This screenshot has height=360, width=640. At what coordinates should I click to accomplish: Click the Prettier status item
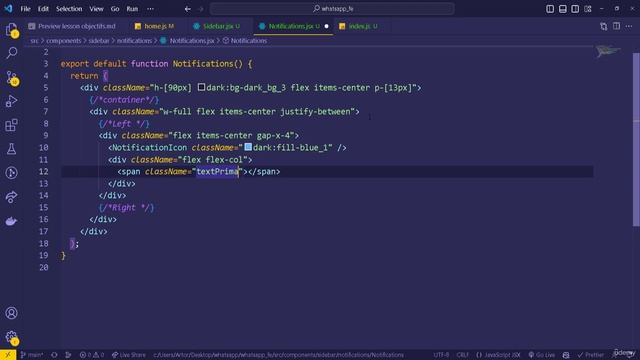tap(590, 355)
